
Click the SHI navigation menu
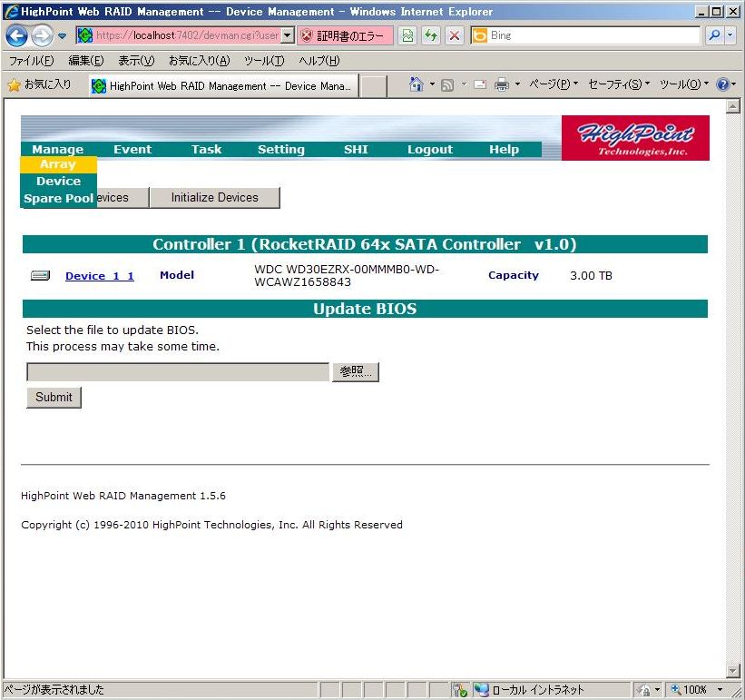click(x=356, y=149)
